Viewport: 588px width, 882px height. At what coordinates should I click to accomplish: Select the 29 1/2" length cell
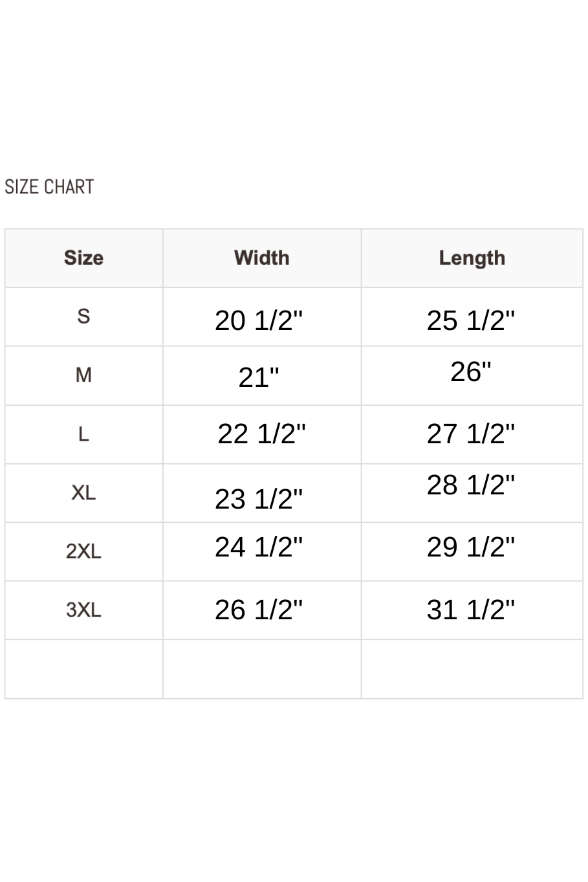(471, 547)
